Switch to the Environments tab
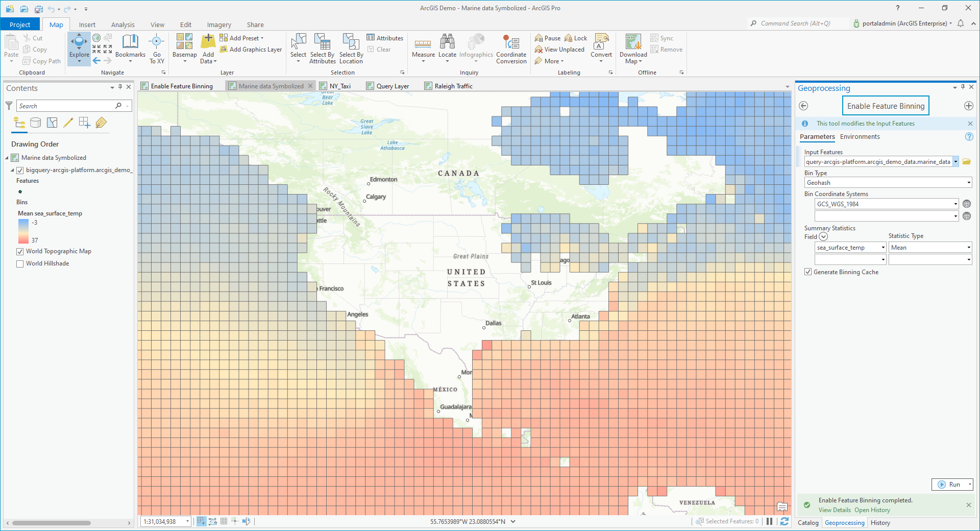 tap(860, 137)
